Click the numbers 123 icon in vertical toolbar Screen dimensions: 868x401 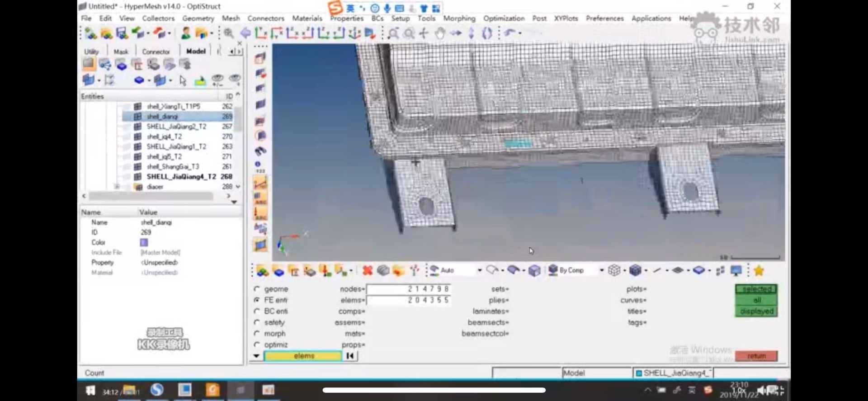260,167
